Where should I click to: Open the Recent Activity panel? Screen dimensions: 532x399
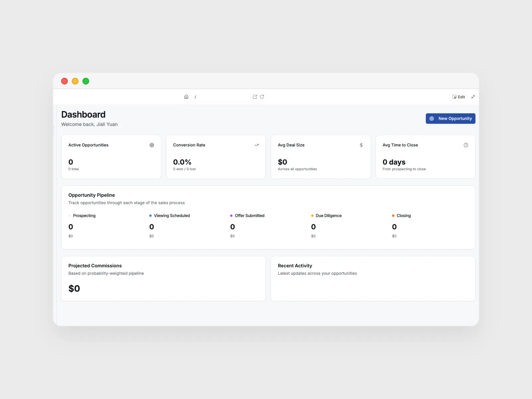373,278
